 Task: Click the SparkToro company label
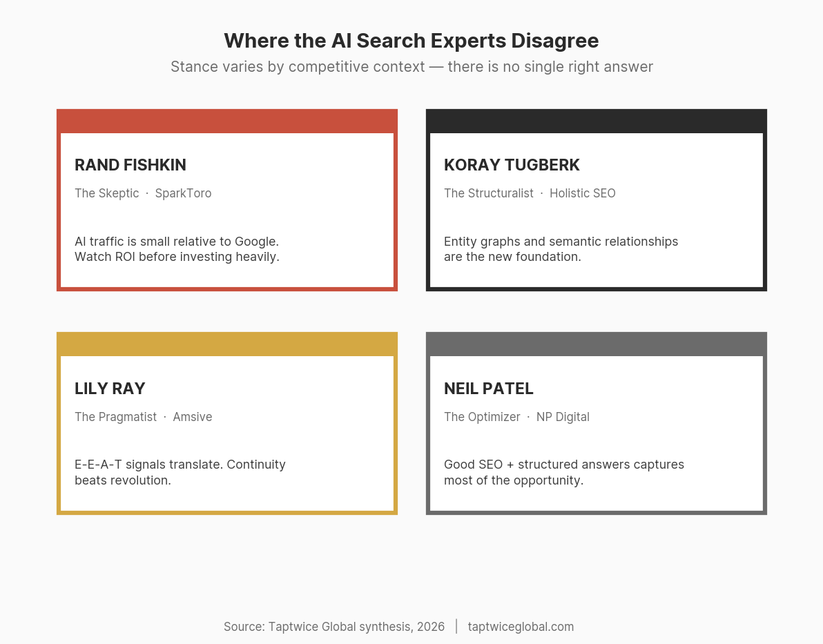(183, 193)
